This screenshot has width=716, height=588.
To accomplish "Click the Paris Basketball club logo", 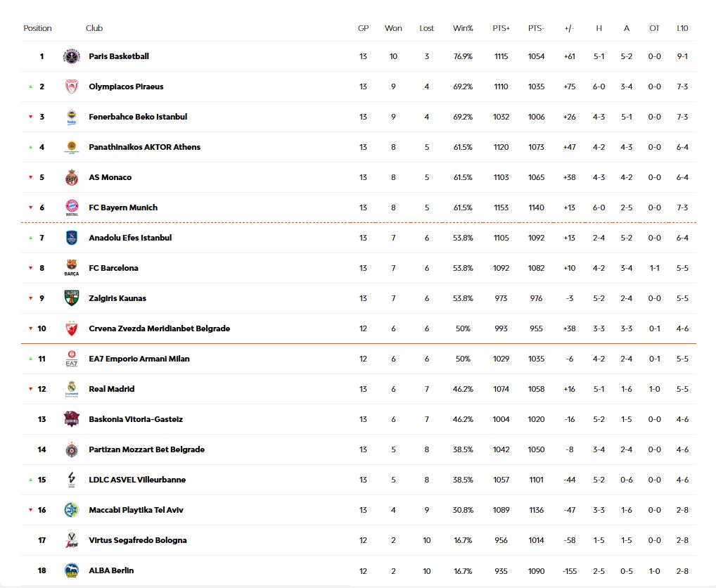I will coord(72,56).
